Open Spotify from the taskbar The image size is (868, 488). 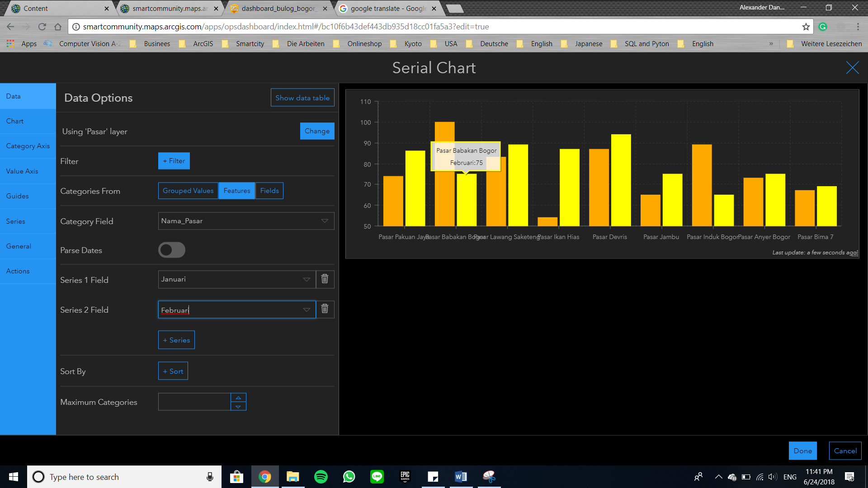pyautogui.click(x=321, y=477)
